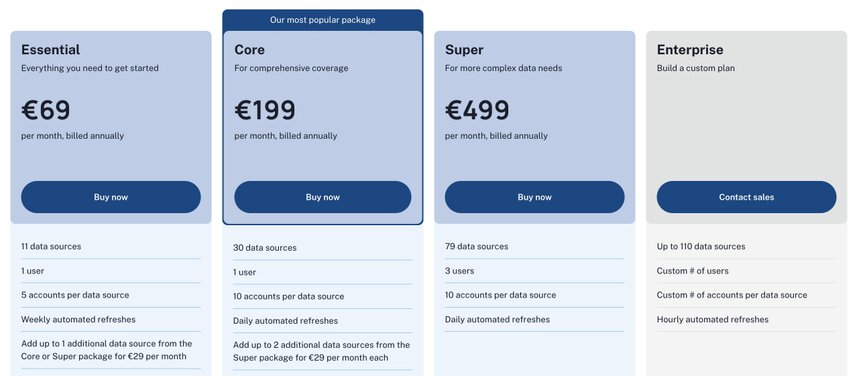The width and height of the screenshot is (859, 376).
Task: Click '30 data sources' feature row
Action: point(323,248)
